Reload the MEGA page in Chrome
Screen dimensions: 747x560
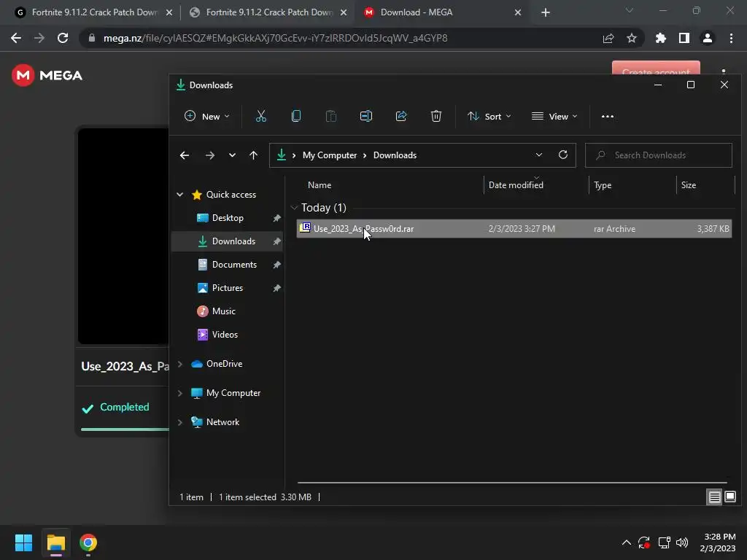63,38
